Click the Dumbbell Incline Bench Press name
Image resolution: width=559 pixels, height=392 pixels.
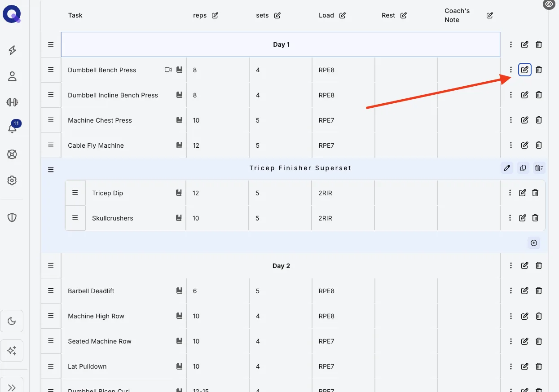[113, 95]
